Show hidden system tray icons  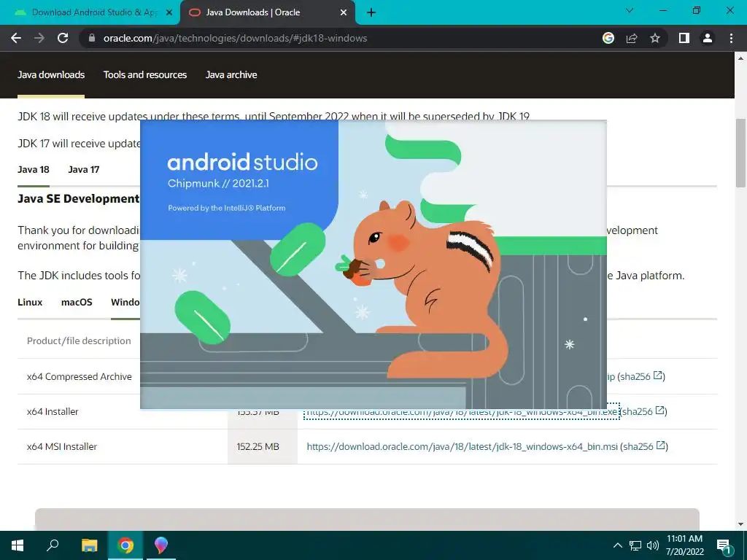617,545
